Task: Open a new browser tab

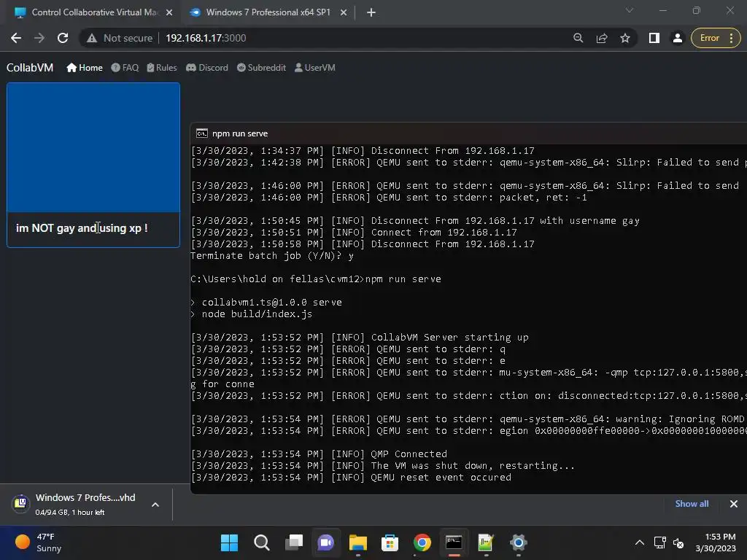Action: point(371,13)
